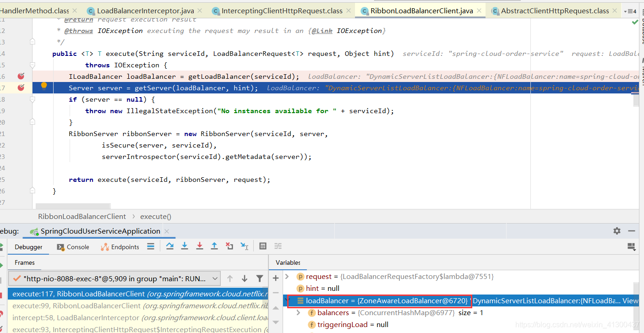Click the RibbonLoadBalancerClient breadcrumb
Screen dimensions: 644x333
tap(82, 216)
